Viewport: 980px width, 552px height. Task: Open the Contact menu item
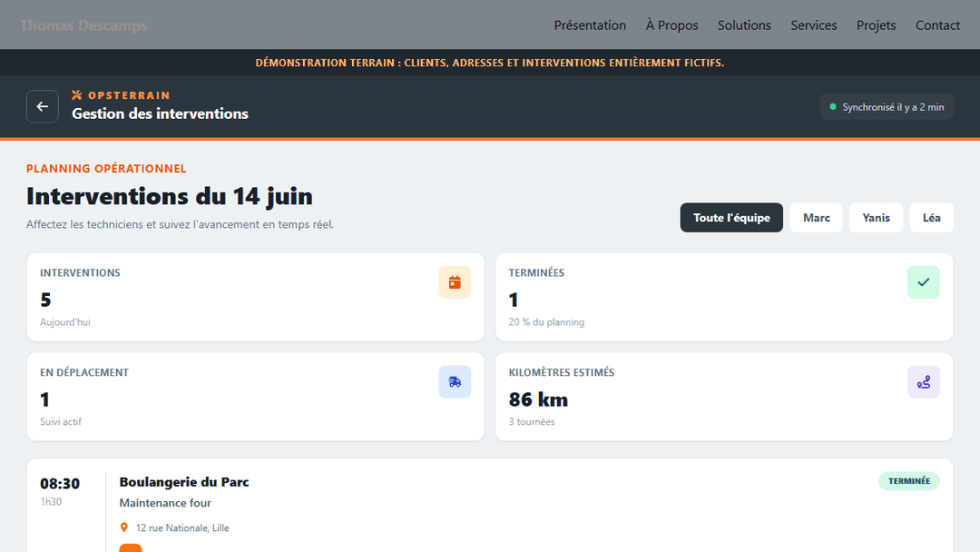click(937, 25)
